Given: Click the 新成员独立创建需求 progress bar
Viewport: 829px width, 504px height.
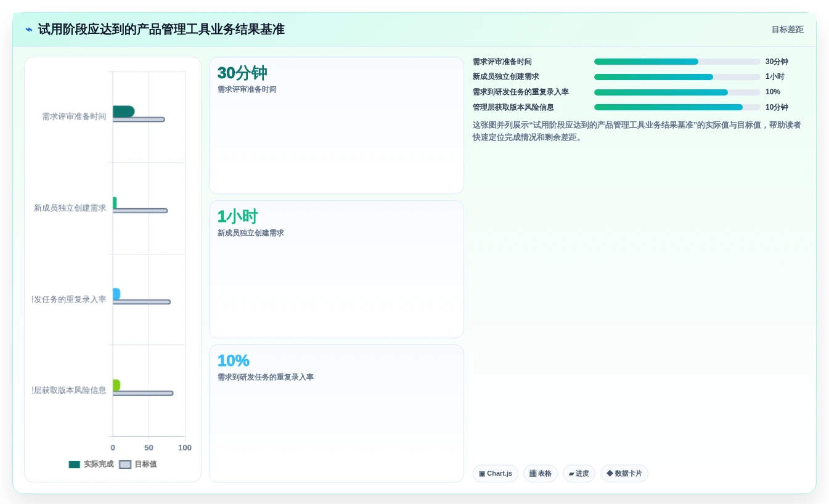Looking at the screenshot, I should (677, 77).
